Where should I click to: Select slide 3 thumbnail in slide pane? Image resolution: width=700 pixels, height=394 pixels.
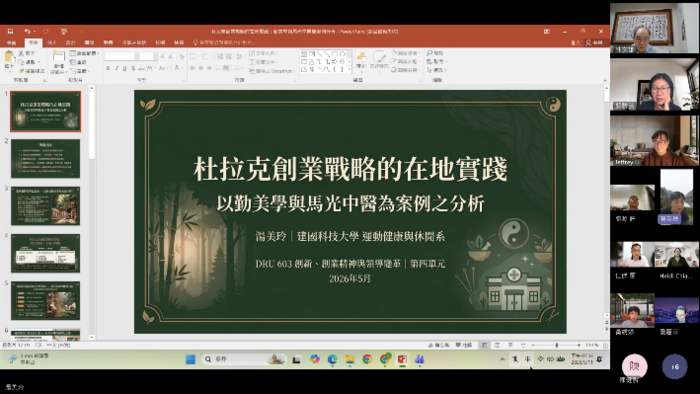(46, 206)
